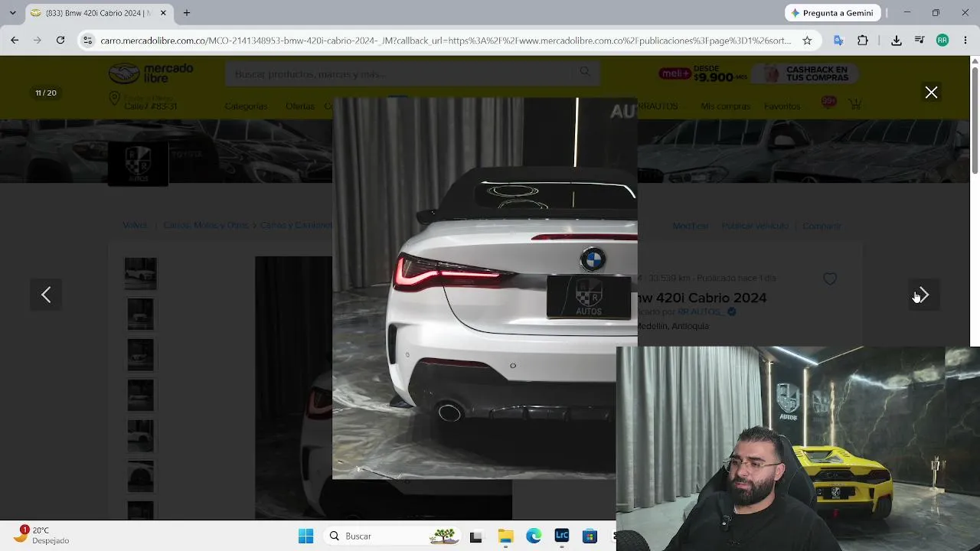Open Favoritos in the dimmed header
Screen dimensions: 980x551
pyautogui.click(x=782, y=106)
